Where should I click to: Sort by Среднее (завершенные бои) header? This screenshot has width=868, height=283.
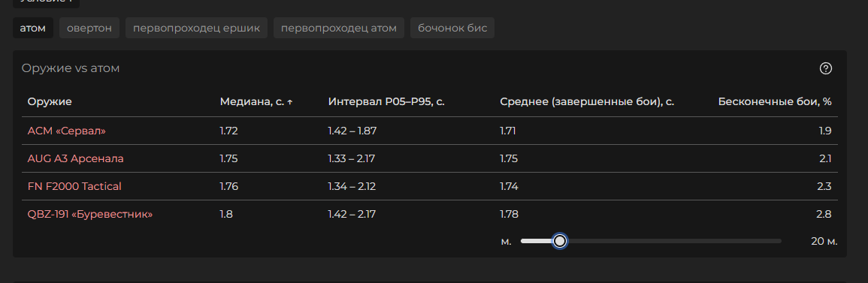[x=587, y=101]
